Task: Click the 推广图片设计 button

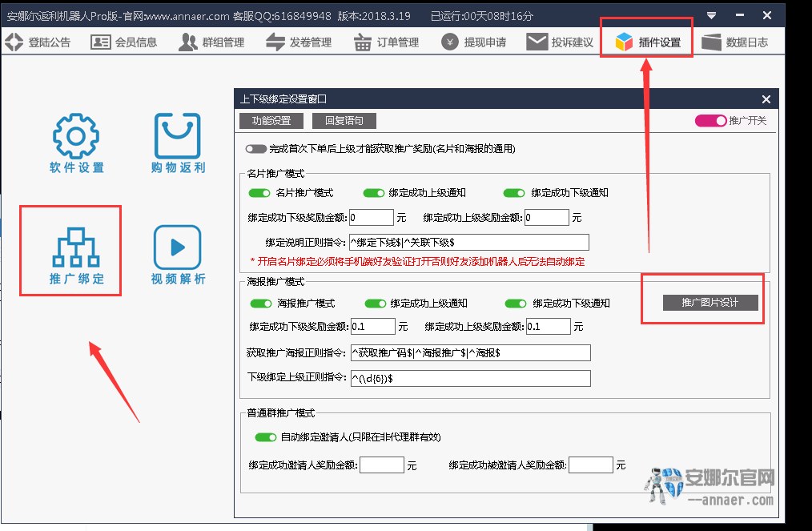Action: pos(710,303)
